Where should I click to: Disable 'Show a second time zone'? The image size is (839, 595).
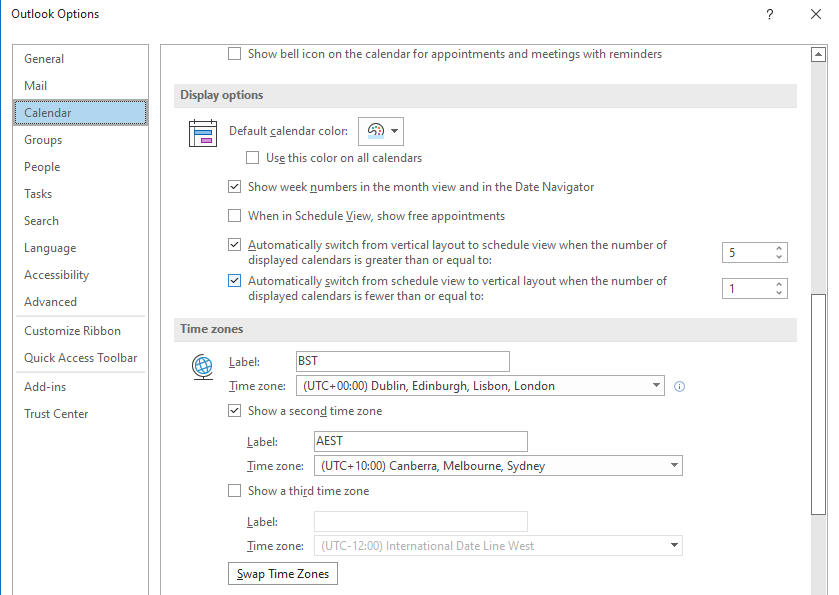(234, 410)
